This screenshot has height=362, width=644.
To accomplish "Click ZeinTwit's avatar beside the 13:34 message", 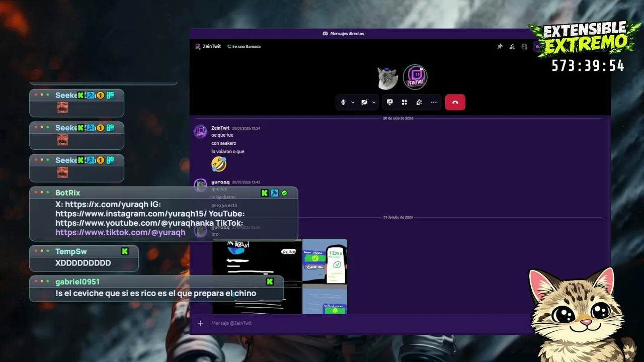I will (201, 131).
